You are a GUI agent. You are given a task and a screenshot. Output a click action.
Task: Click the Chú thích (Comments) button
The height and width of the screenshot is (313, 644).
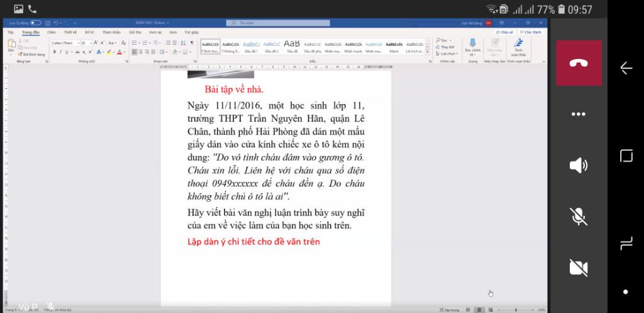[x=531, y=32]
